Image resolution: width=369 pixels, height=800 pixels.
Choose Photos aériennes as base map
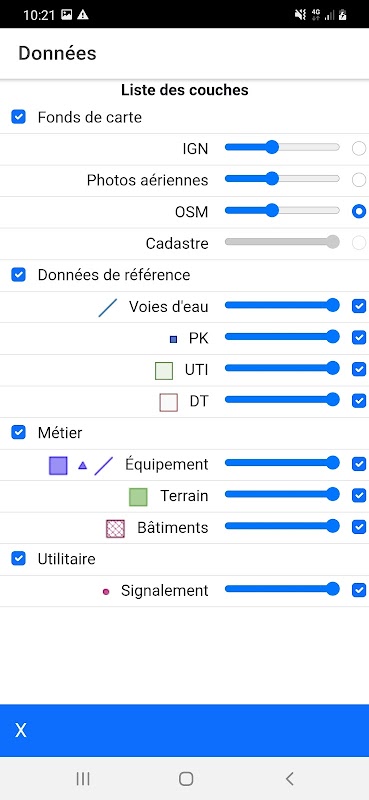click(359, 180)
